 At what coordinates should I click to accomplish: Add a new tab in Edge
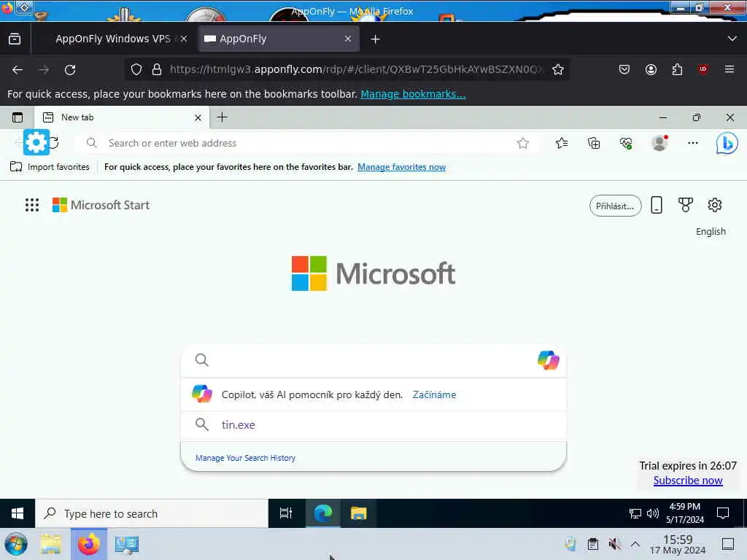pos(222,117)
